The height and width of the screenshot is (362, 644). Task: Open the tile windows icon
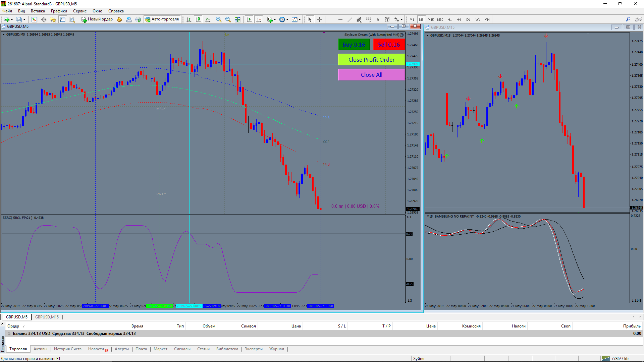[x=237, y=19]
